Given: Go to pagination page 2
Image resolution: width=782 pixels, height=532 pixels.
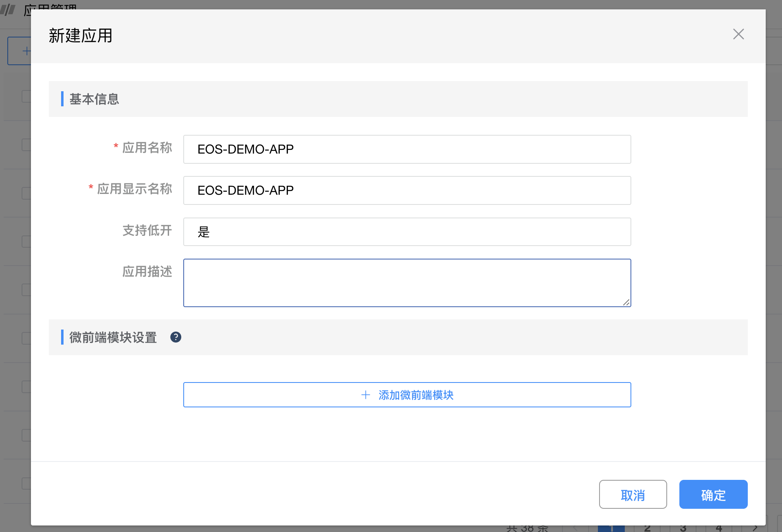Looking at the screenshot, I should [x=647, y=528].
